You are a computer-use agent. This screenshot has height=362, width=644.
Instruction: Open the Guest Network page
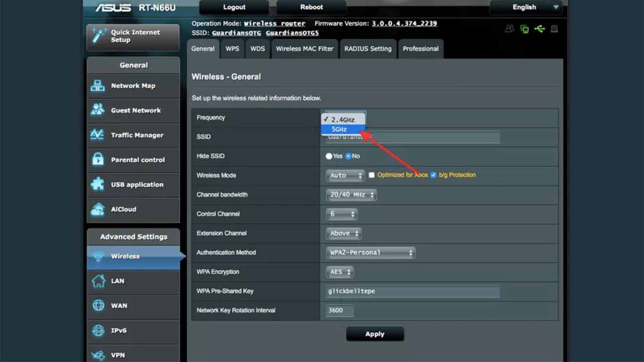click(132, 110)
